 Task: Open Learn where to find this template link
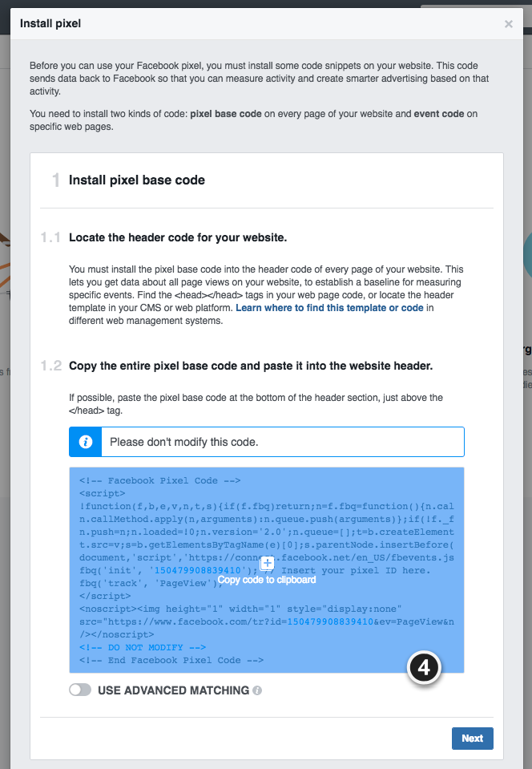pyautogui.click(x=329, y=308)
